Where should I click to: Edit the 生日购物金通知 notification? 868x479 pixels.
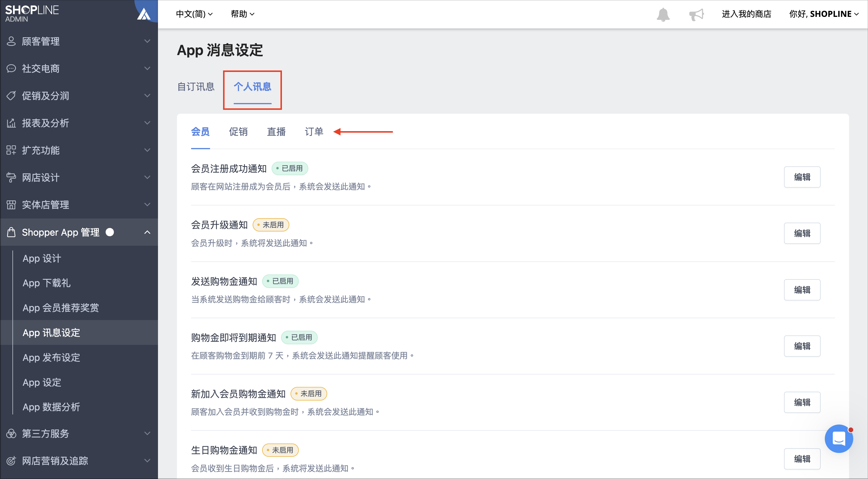802,459
